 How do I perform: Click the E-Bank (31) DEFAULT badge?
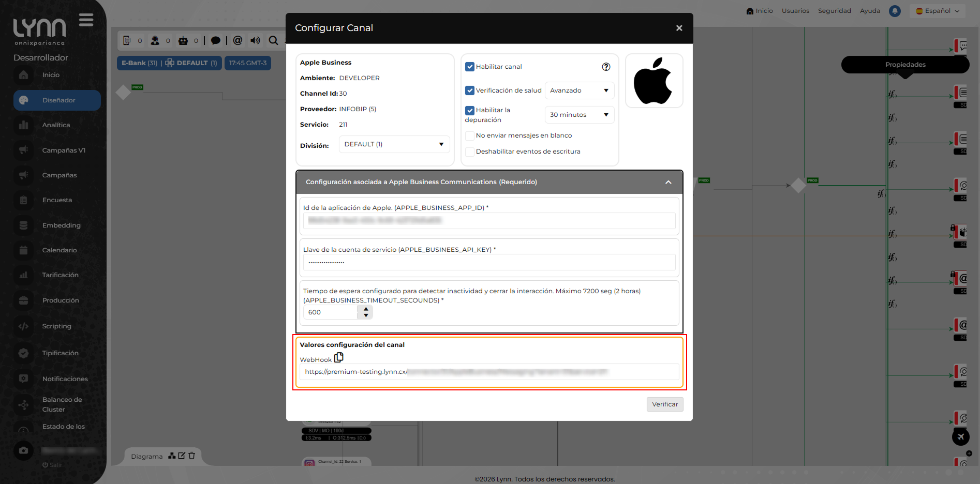[169, 63]
